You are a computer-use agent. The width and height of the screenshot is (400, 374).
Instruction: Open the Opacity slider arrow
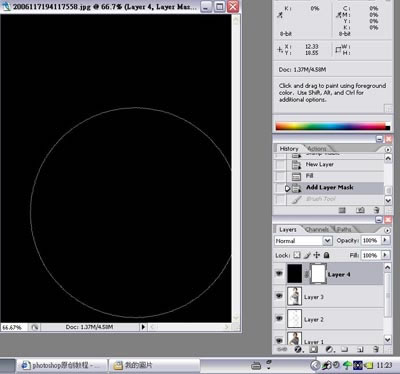point(385,240)
